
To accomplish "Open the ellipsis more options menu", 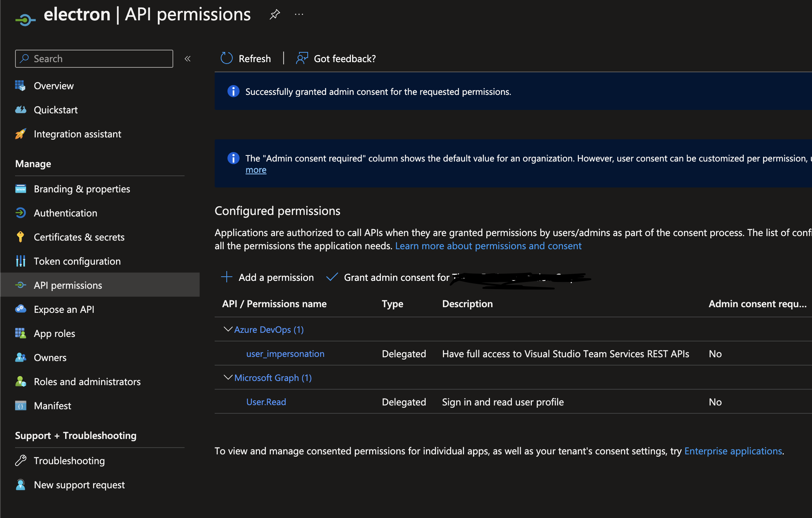I will [299, 15].
